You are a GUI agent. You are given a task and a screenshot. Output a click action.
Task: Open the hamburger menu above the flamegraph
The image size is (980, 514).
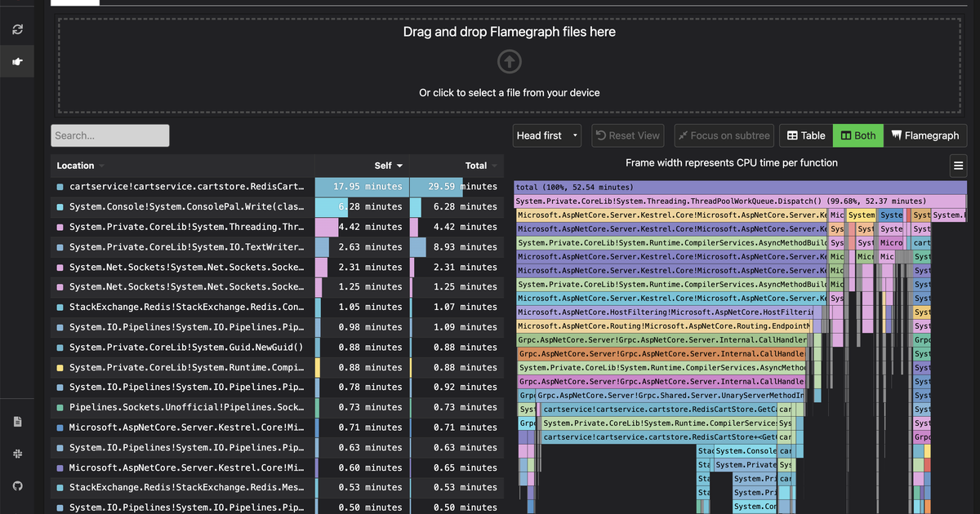(958, 166)
